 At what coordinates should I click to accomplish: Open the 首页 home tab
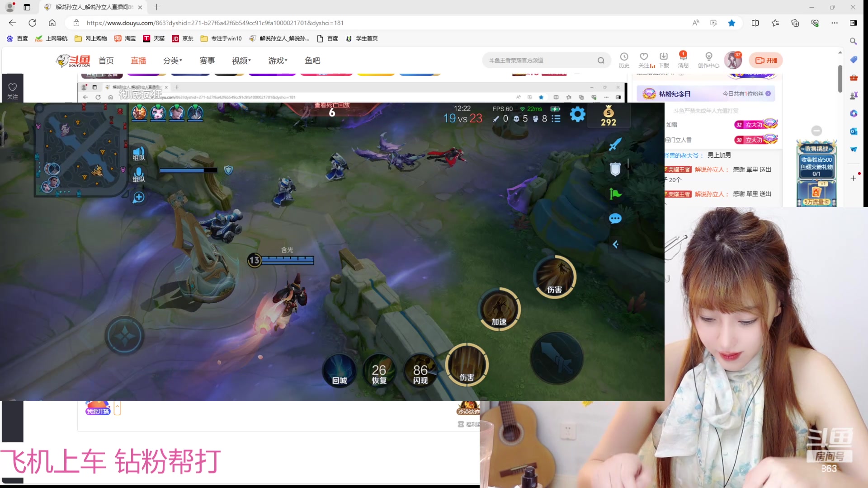tap(106, 61)
